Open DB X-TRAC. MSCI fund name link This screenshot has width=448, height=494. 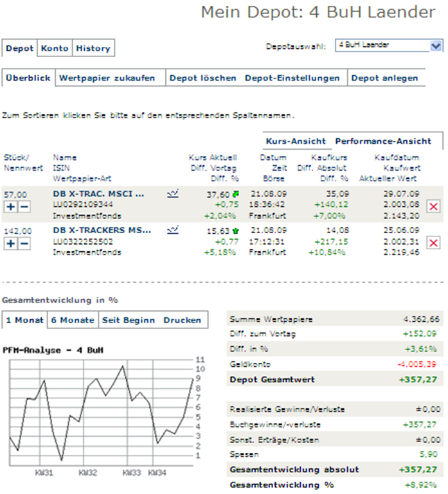point(98,193)
